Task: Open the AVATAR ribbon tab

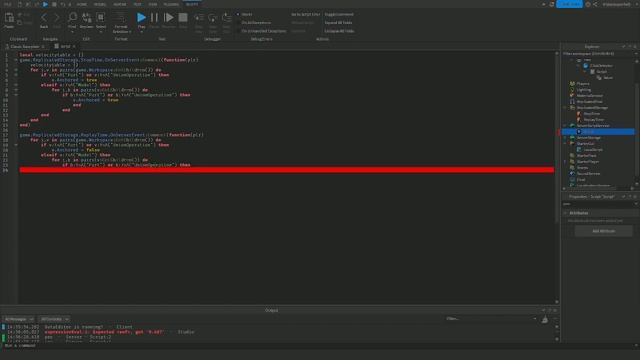Action: [x=120, y=4]
